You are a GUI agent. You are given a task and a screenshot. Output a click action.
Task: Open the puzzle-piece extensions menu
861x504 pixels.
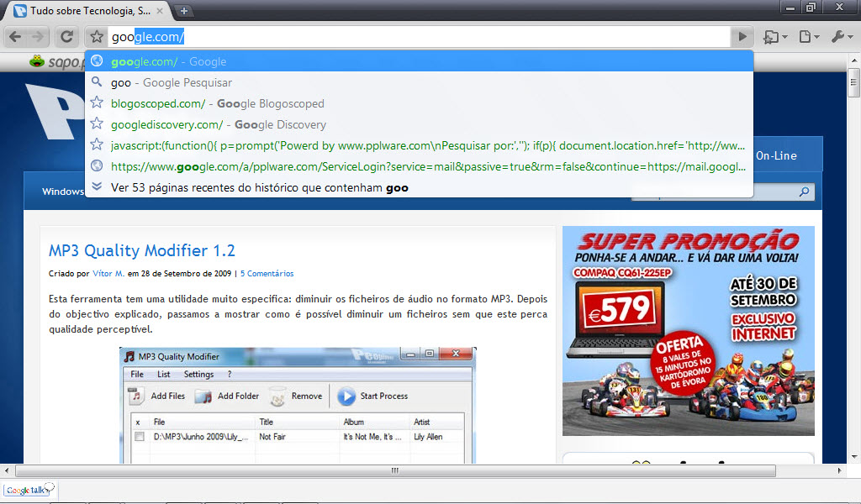pyautogui.click(x=775, y=37)
